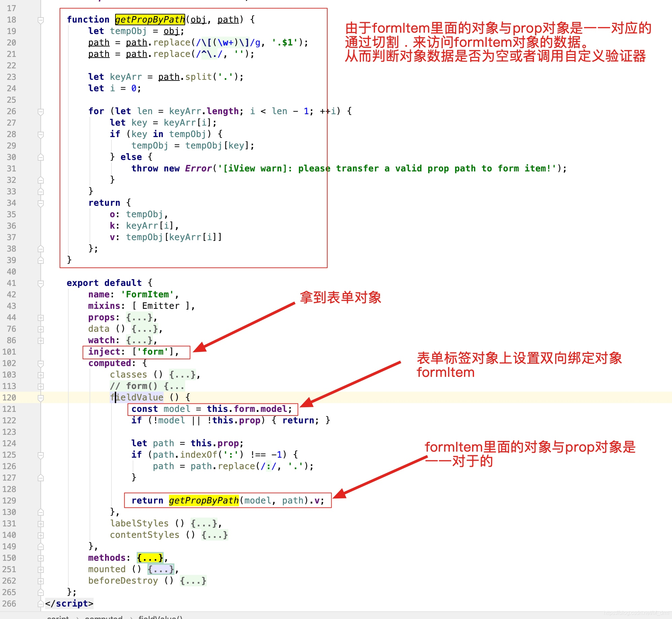Click the 'form' string in inject line
The width and height of the screenshot is (672, 619).
(x=153, y=352)
